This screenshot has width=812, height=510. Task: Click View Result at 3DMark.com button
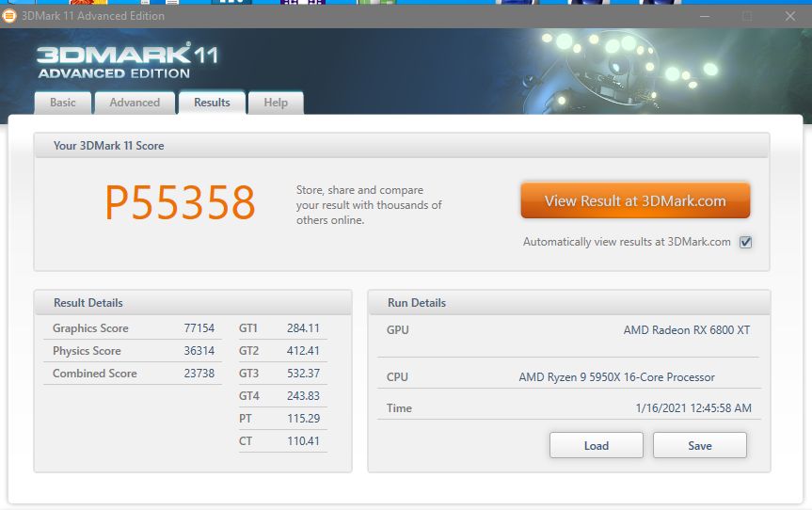[635, 200]
